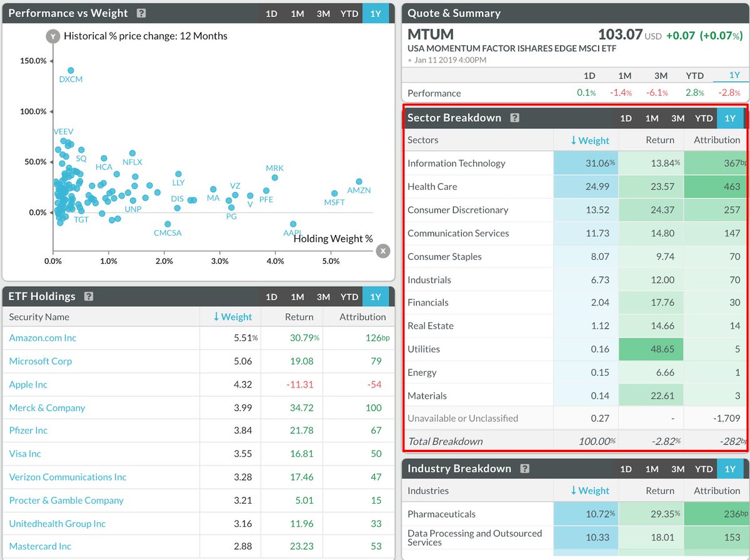Viewport: 750px width, 560px height.
Task: Open the Pfizer Inc link
Action: pos(28,430)
